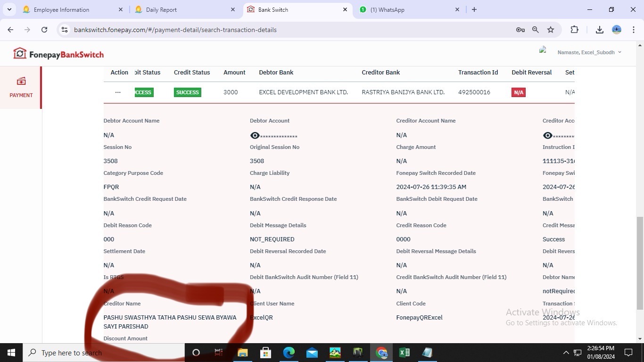644x362 pixels.
Task: Open Task View on the taskbar
Action: 219,353
